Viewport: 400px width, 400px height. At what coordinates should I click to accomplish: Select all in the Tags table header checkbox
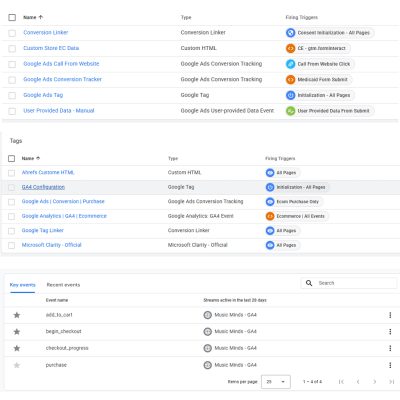11,158
